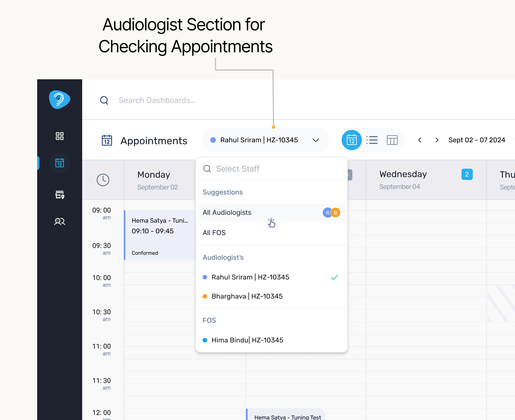
Task: Select All Audiologists suggestion
Action: pyautogui.click(x=271, y=212)
